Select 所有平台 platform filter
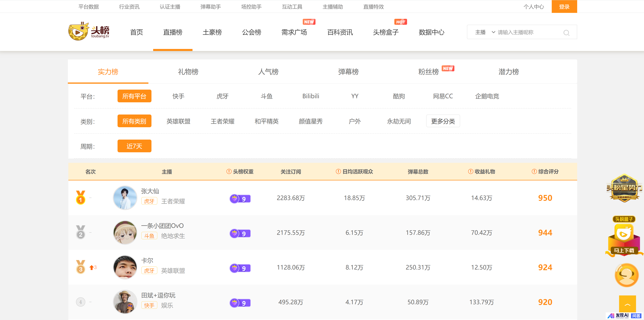 [134, 96]
